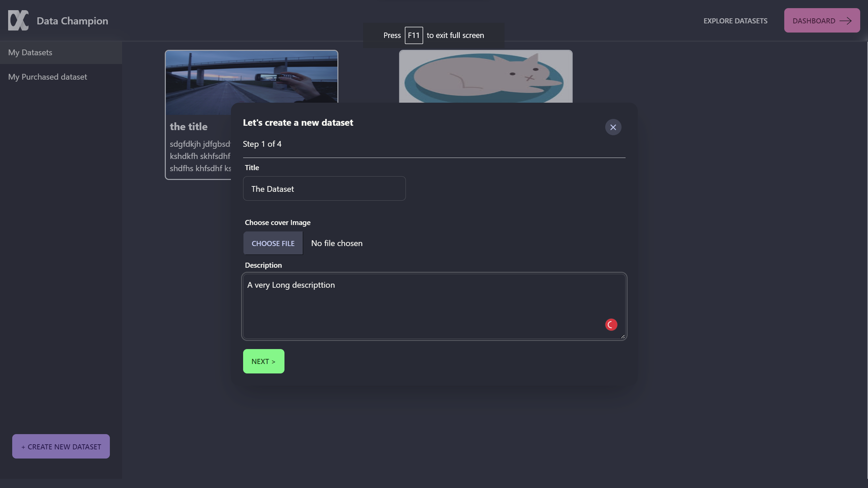Proceed with the green Next button

pyautogui.click(x=263, y=361)
